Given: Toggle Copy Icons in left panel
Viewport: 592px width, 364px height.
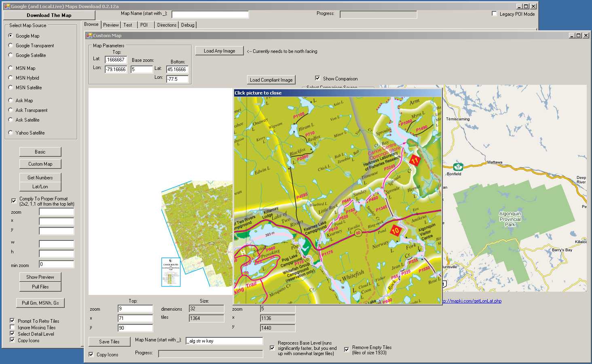Looking at the screenshot, I should [12, 340].
